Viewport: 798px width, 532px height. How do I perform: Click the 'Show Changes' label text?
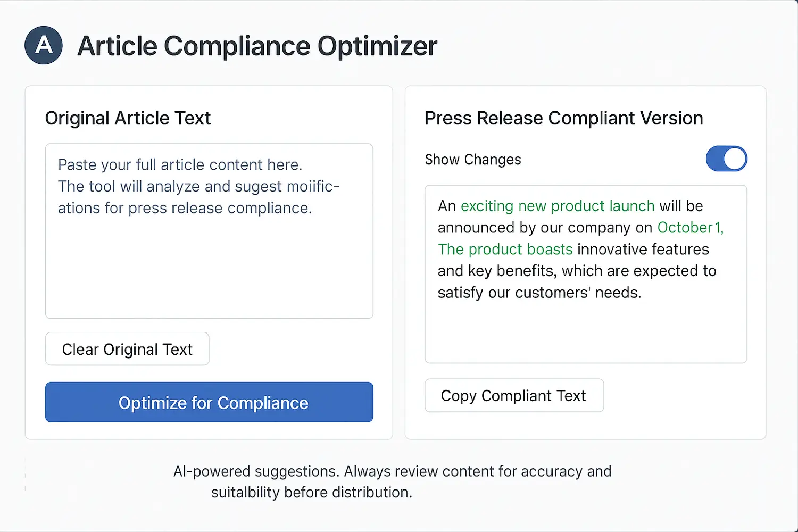pos(473,160)
